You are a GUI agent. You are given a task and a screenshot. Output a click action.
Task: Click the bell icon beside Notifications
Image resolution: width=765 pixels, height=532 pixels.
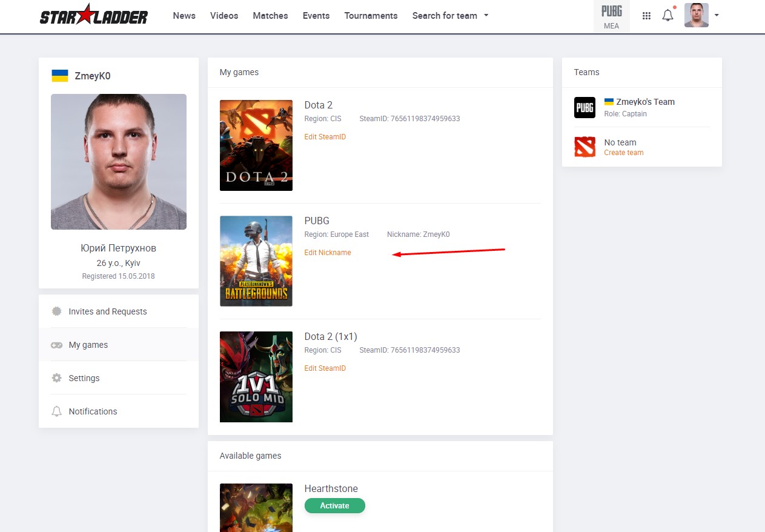click(x=56, y=411)
